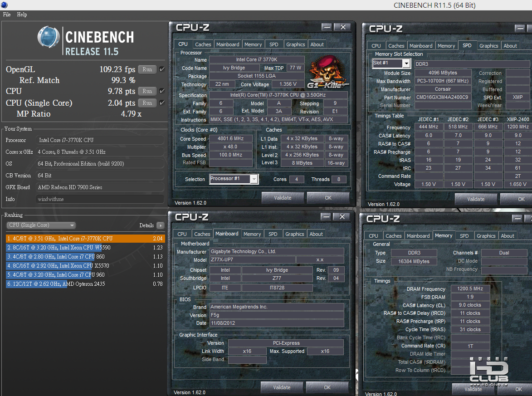The image size is (532, 396).
Task: Click the Cinebench app icon in title bar
Action: coord(4,5)
